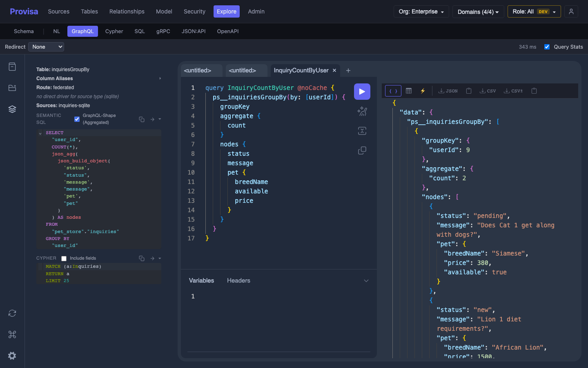Toggle GraphQL-Shape (Aggregated) checkbox

77,119
